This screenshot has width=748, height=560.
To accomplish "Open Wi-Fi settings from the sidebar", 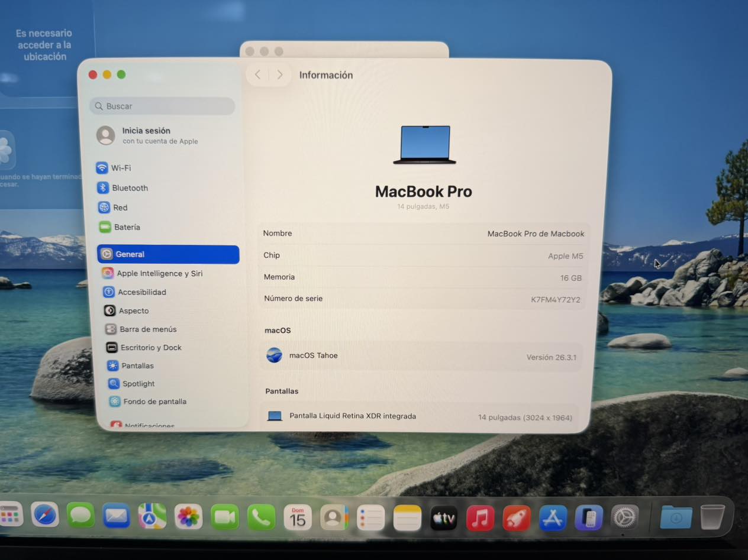I will click(x=121, y=167).
